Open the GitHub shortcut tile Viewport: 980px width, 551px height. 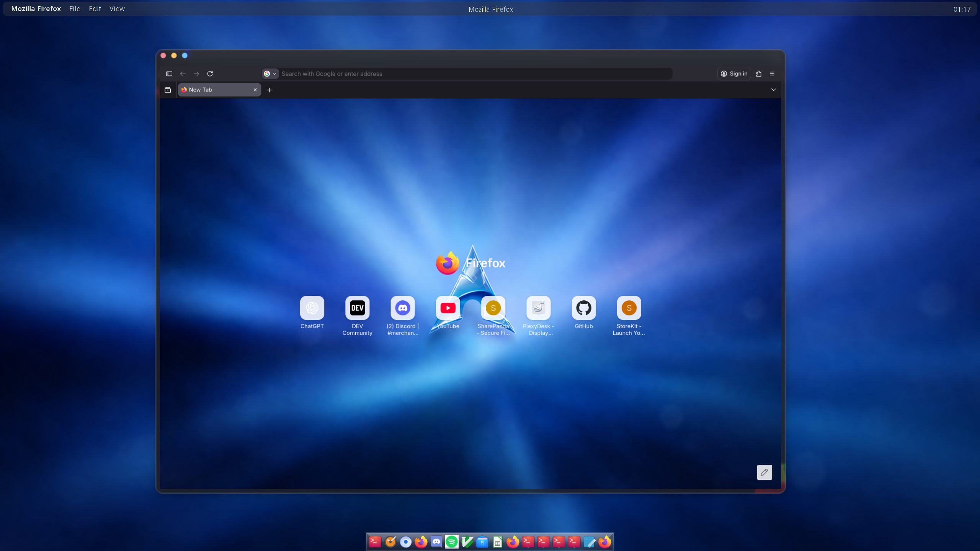point(583,308)
